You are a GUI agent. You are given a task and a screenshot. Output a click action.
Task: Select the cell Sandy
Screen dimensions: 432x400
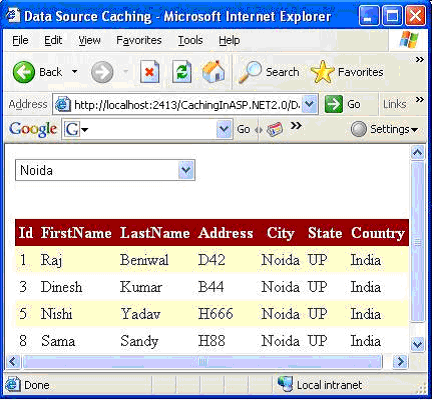tap(139, 341)
